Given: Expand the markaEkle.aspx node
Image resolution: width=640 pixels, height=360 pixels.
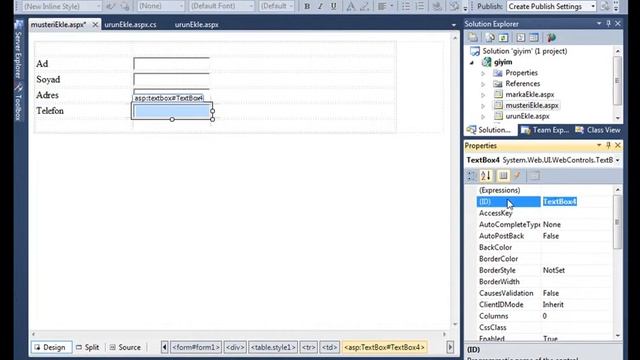Looking at the screenshot, I should (x=483, y=95).
